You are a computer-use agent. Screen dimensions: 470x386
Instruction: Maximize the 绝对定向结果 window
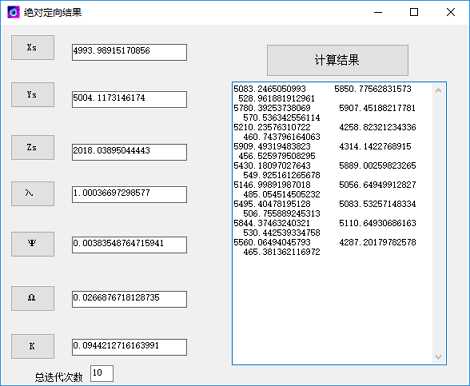tap(414, 12)
